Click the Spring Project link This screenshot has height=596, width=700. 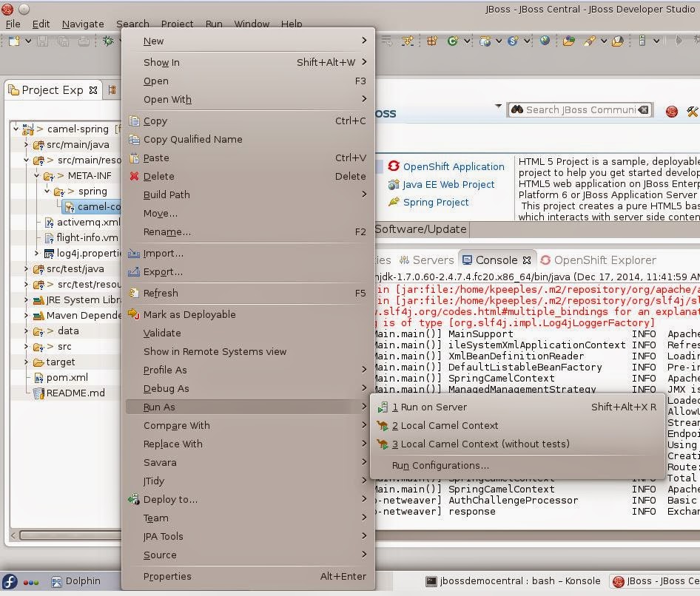tap(436, 203)
